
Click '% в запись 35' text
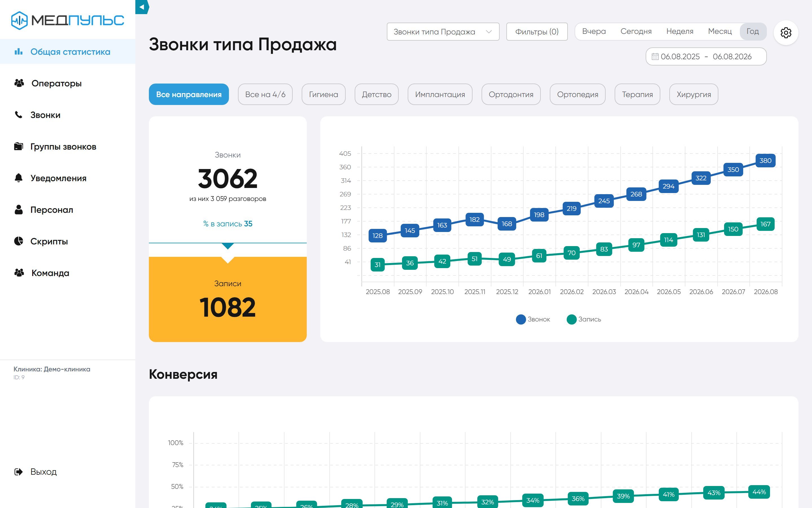click(228, 224)
